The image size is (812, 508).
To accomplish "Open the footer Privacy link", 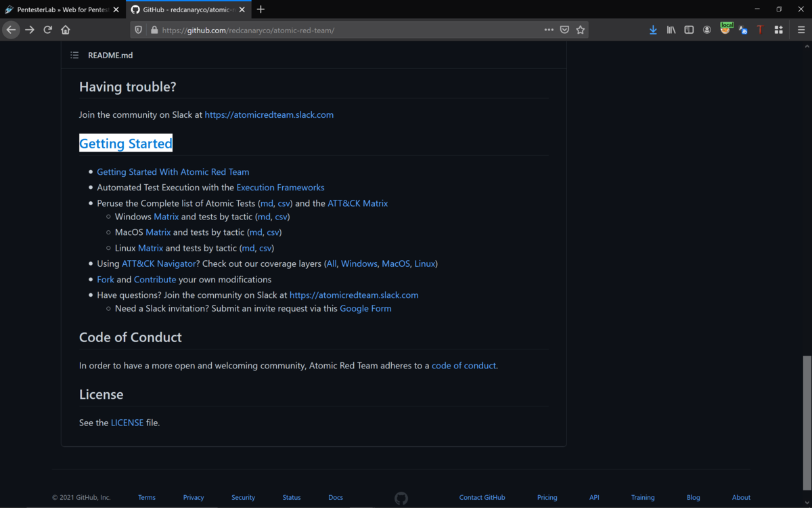I will coord(194,497).
